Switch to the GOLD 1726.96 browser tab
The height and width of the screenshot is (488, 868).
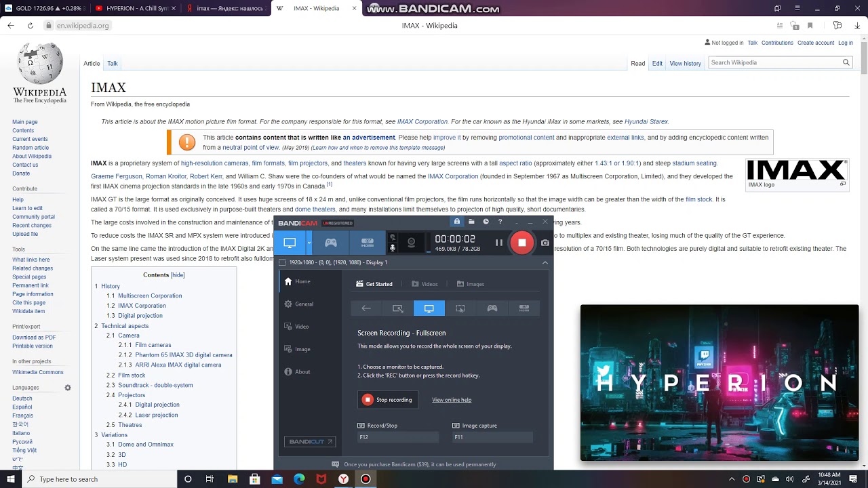(x=45, y=8)
